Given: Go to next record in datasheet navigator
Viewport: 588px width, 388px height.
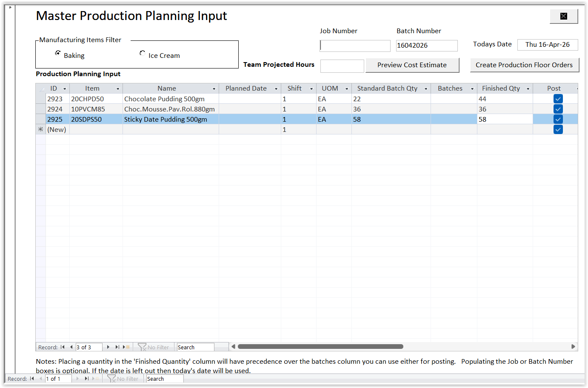Looking at the screenshot, I should [108, 347].
